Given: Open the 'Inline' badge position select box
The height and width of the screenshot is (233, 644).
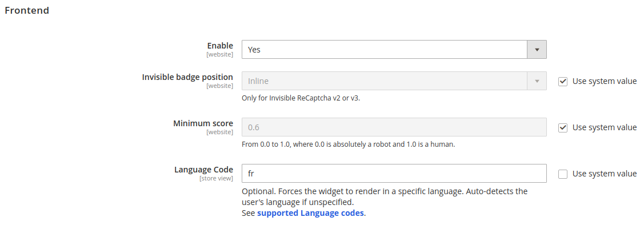Looking at the screenshot, I should pos(384,81).
